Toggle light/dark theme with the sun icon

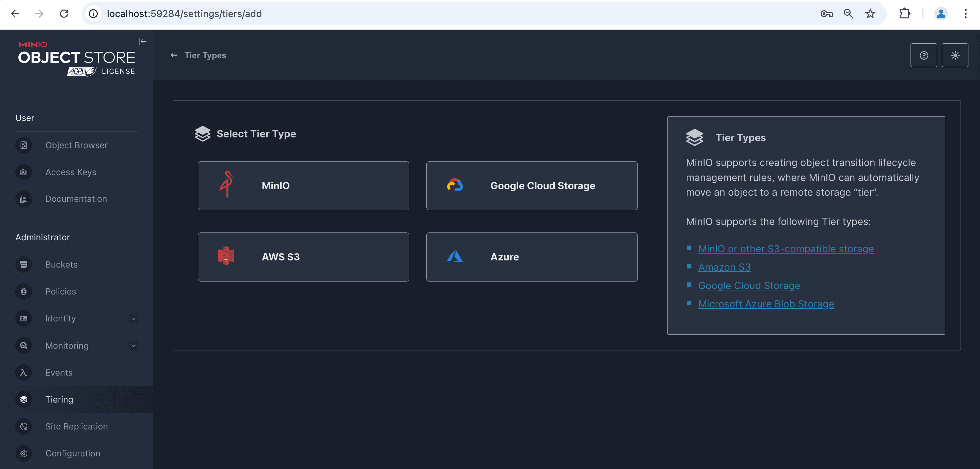pyautogui.click(x=954, y=56)
